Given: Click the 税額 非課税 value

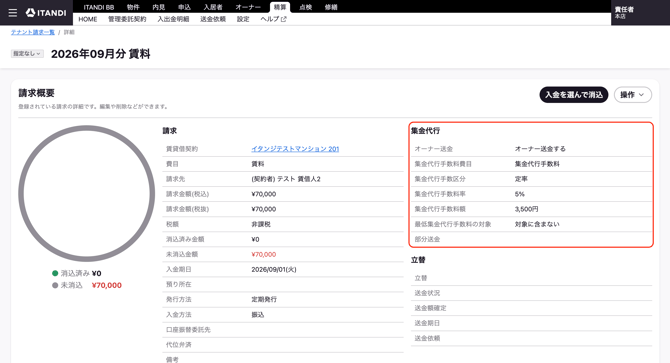Looking at the screenshot, I should coord(261,224).
